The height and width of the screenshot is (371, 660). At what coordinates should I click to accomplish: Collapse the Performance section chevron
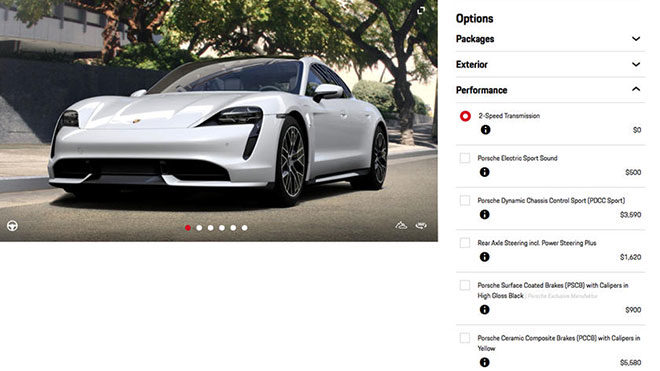point(636,89)
